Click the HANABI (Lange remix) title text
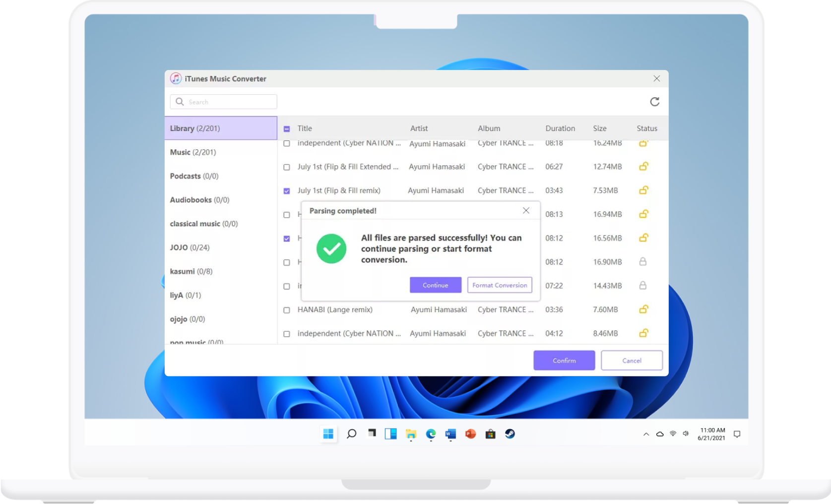Viewport: 831px width, 504px height. [335, 309]
